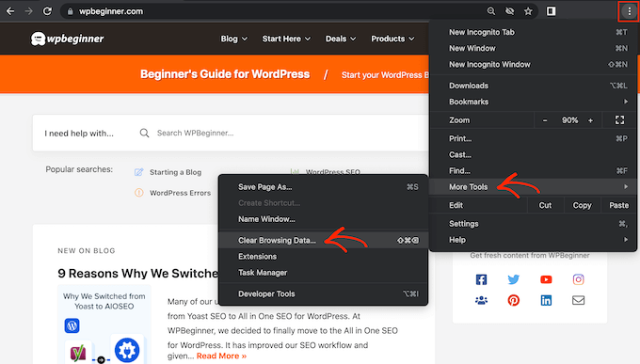Open WPBeginner's LinkedIn icon

tap(546, 300)
